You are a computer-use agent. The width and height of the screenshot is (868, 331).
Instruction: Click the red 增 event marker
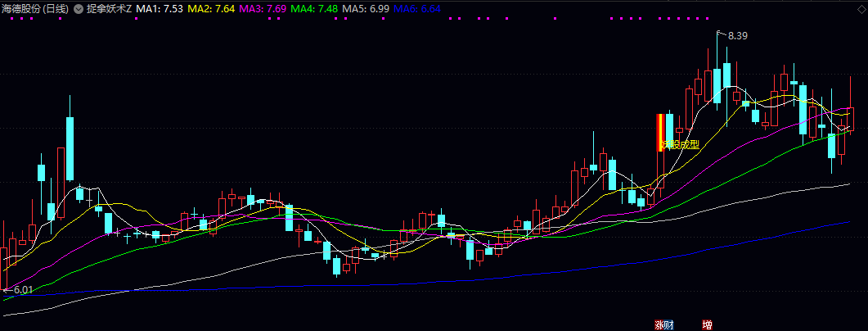coord(707,325)
